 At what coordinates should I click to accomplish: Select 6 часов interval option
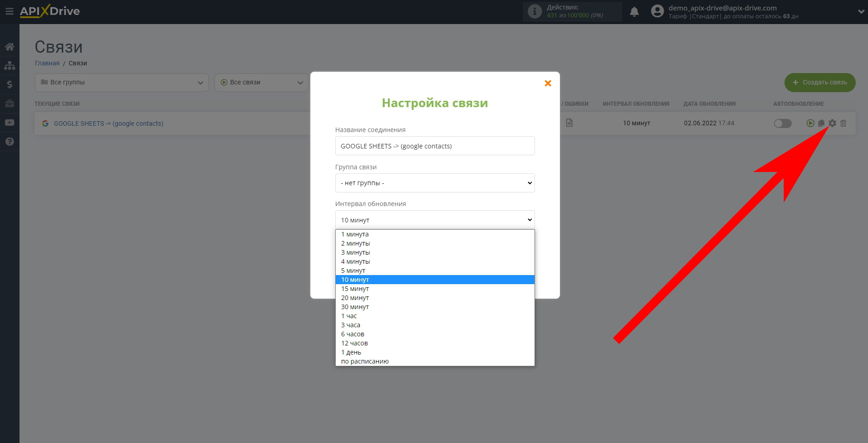click(435, 334)
